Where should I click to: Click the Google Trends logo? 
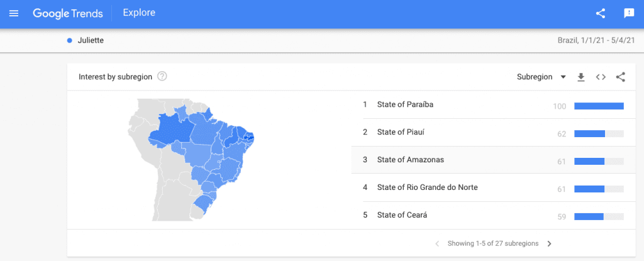[x=68, y=13]
